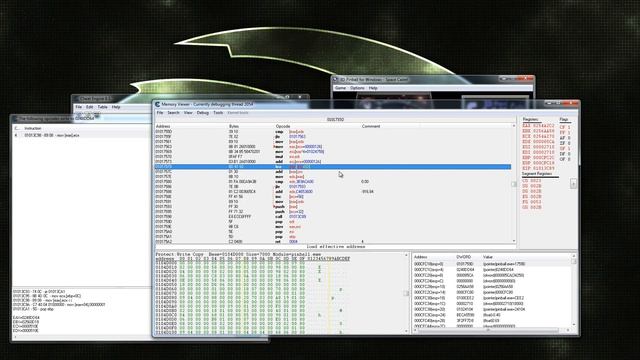Click the 'load effective address' description bar

tap(336, 247)
